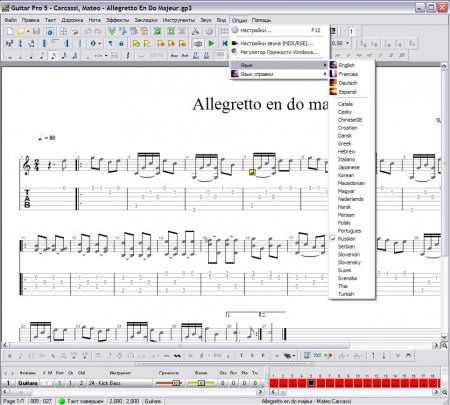450x405 pixels.
Task: Select Italiano in the language list
Action: (x=352, y=159)
